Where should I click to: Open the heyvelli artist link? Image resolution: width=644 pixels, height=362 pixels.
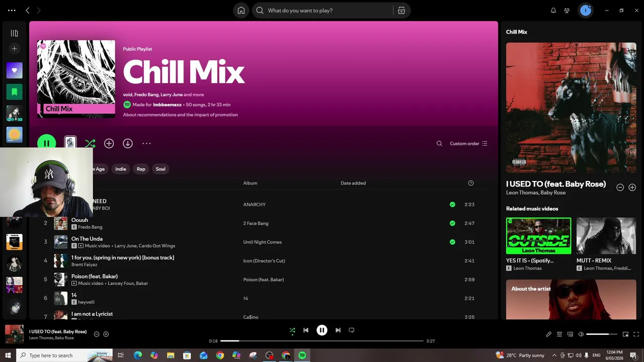coord(86,302)
